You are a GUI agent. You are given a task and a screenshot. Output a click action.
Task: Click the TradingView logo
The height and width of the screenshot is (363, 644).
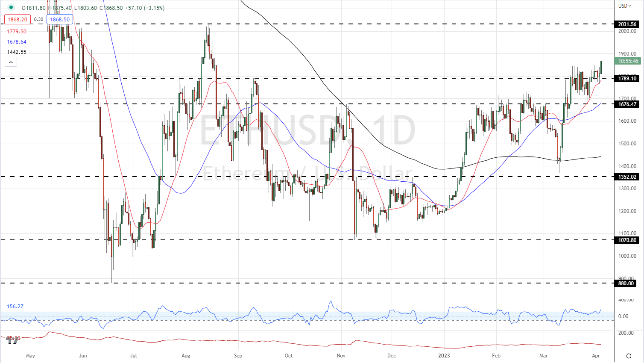tap(13, 340)
